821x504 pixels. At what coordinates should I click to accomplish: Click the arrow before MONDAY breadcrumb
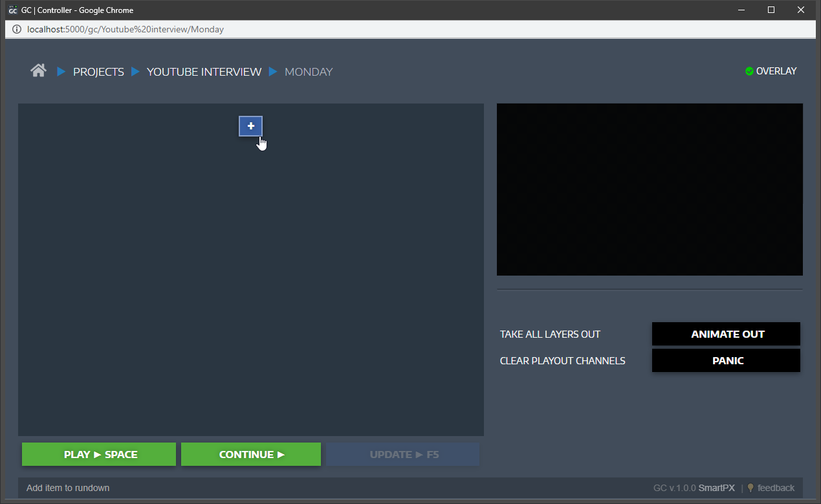click(273, 71)
